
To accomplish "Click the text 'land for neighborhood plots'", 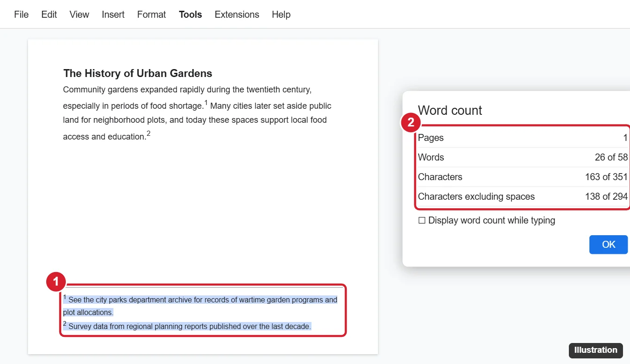I will 114,120.
